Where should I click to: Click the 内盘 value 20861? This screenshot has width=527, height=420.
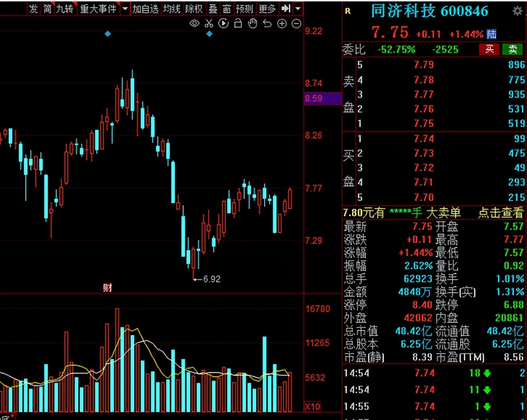(x=509, y=318)
